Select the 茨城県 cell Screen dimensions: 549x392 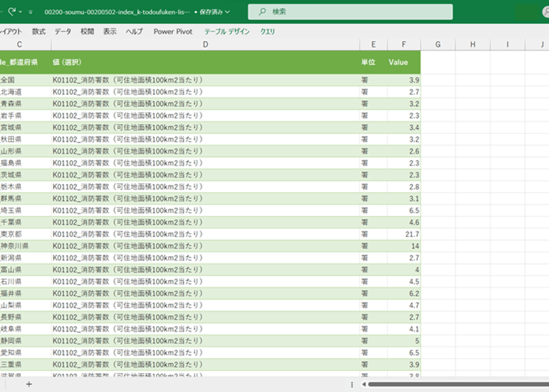26,175
